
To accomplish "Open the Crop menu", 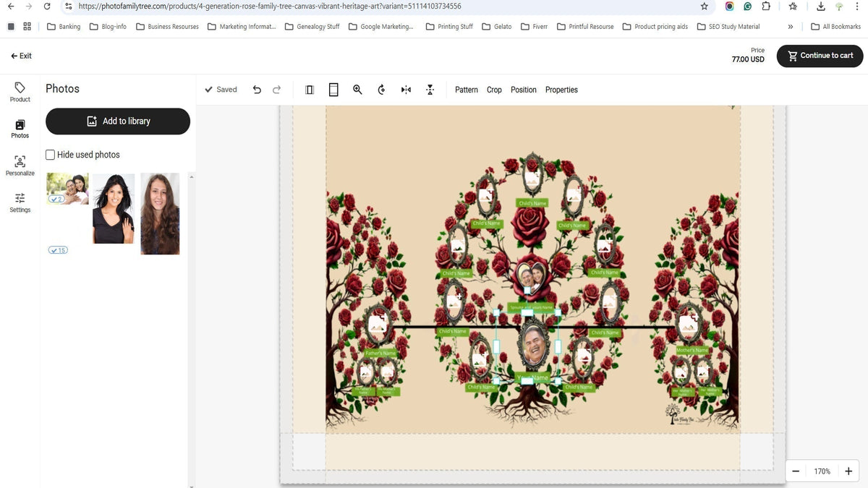I will coord(494,90).
